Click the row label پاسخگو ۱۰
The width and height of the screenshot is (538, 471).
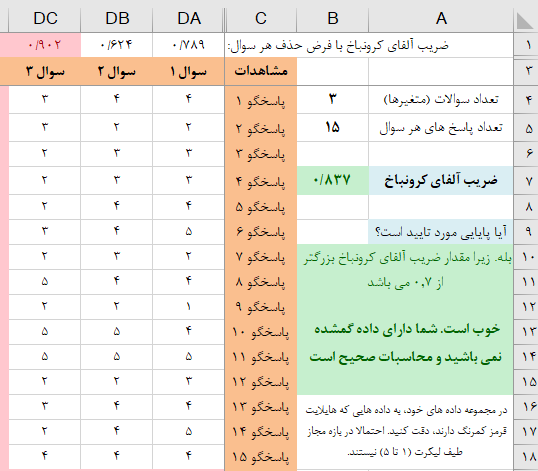tap(261, 332)
